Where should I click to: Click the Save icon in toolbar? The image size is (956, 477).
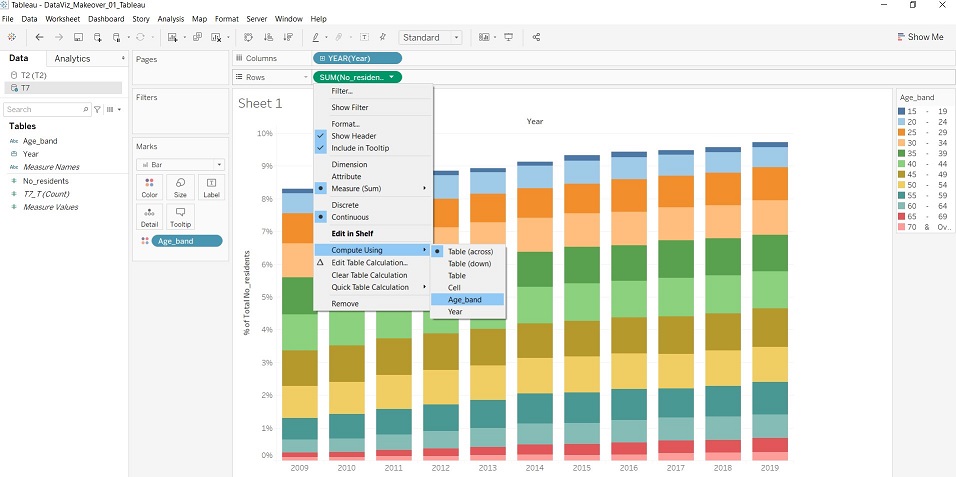click(78, 37)
